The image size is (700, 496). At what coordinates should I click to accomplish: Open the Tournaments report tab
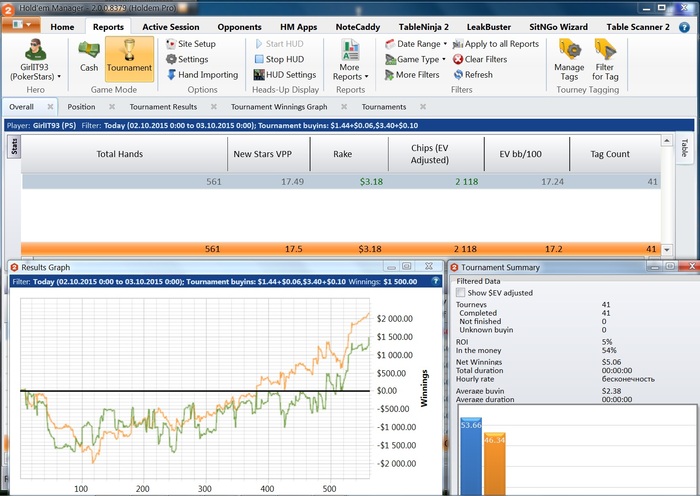[x=384, y=107]
